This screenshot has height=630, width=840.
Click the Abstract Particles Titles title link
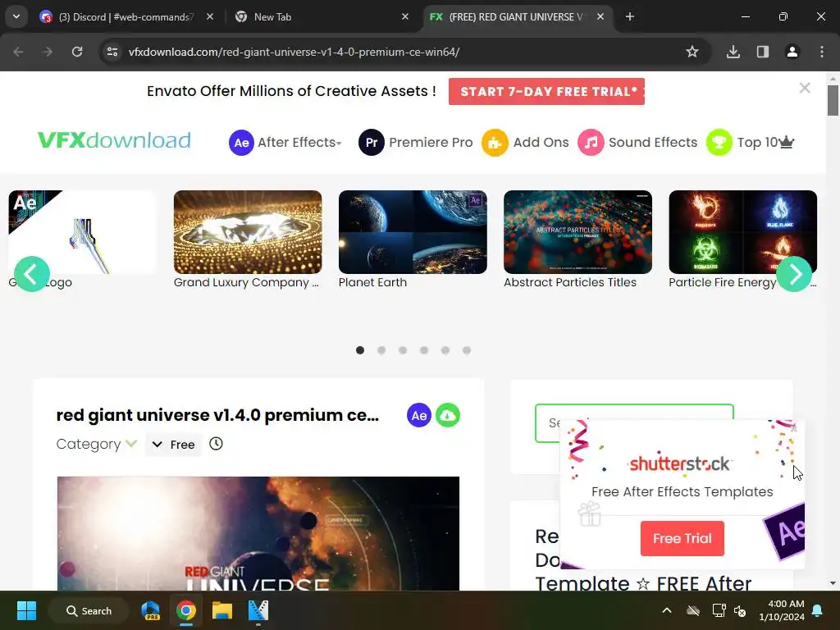tap(570, 282)
